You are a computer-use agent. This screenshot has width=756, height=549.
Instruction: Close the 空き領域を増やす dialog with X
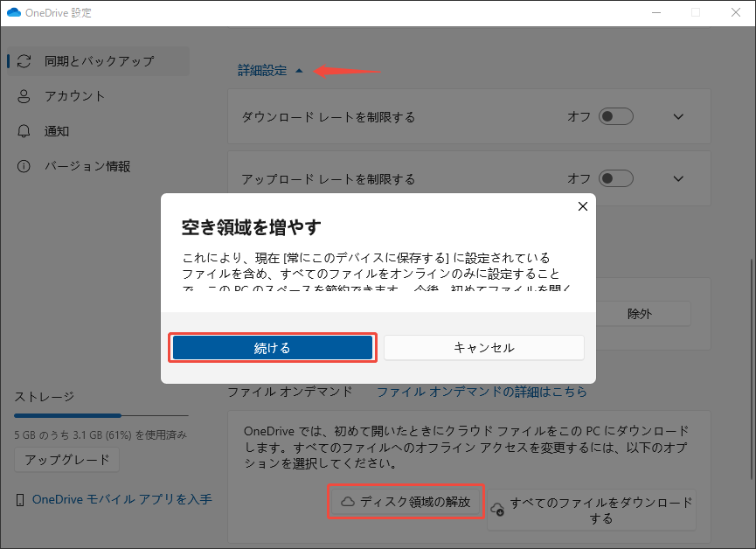click(582, 206)
